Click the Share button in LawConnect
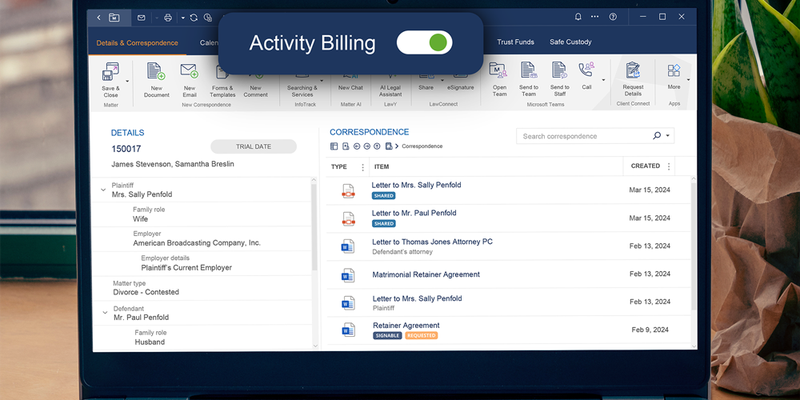Image resolution: width=800 pixels, height=400 pixels. (x=426, y=84)
